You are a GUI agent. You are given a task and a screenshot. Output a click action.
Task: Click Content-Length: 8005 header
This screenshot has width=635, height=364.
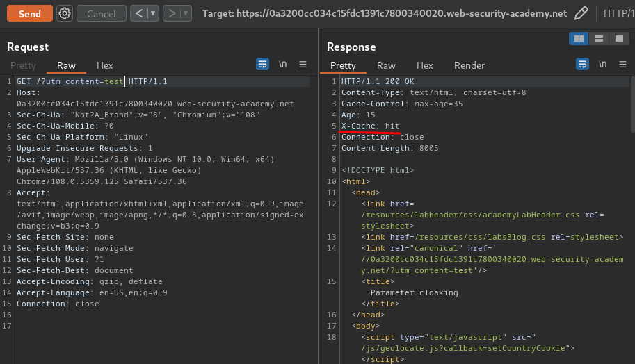(390, 148)
